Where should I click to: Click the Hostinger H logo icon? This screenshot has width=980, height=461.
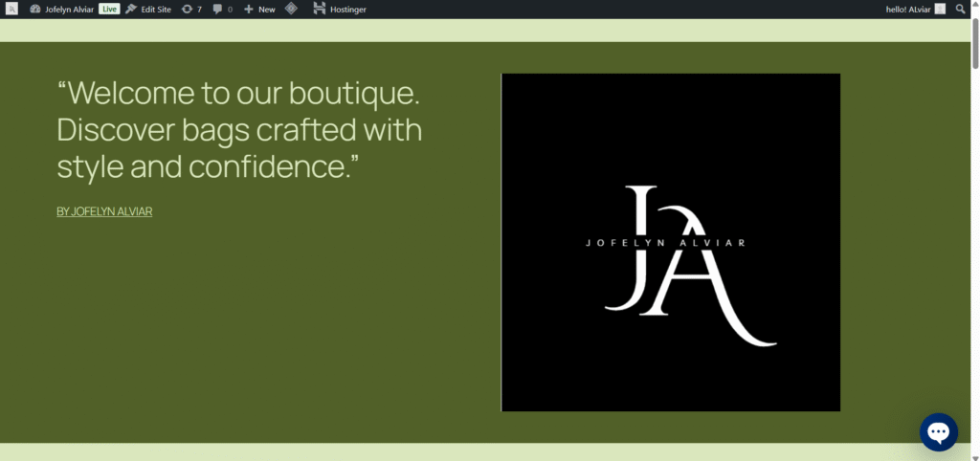pos(319,9)
